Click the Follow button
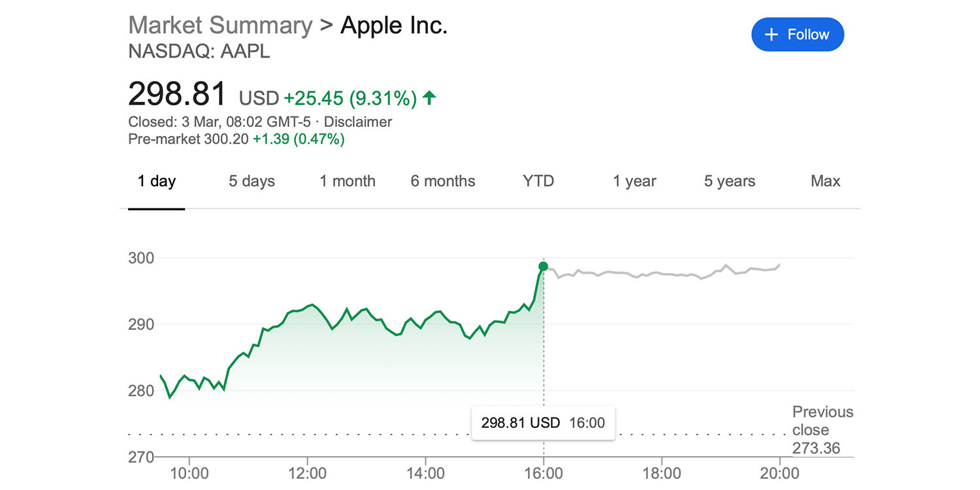This screenshot has width=980, height=490. (797, 35)
